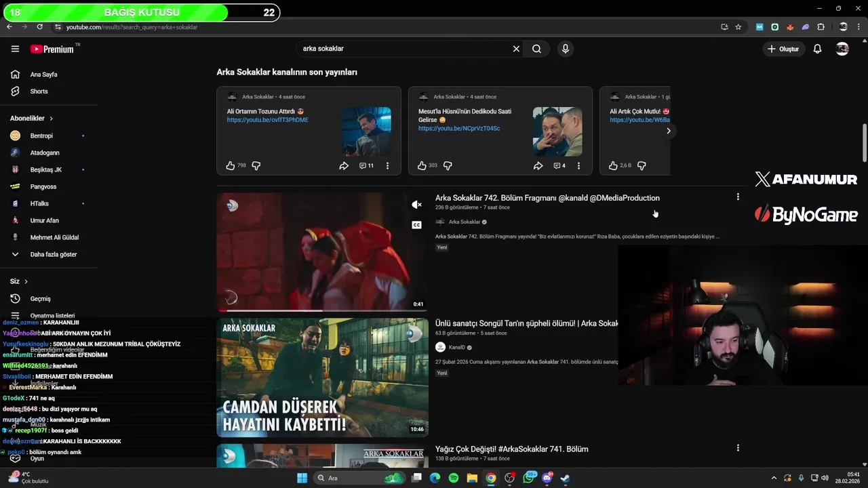The width and height of the screenshot is (868, 488).
Task: Open Steam from the taskbar
Action: tap(565, 478)
